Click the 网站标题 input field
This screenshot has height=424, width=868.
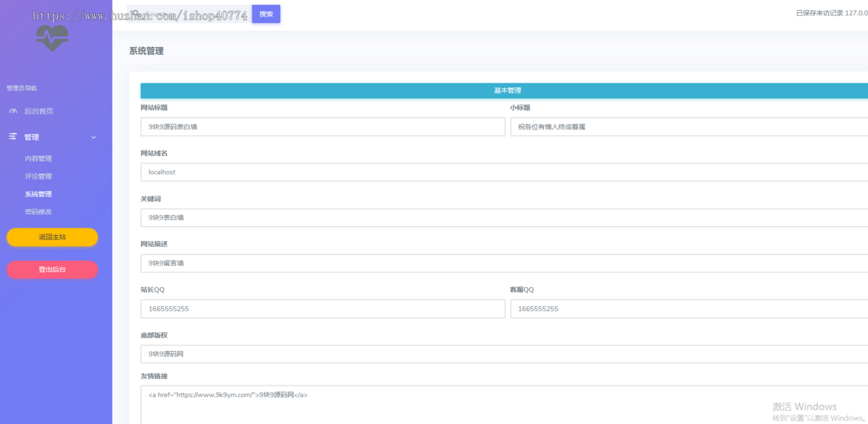pyautogui.click(x=323, y=127)
